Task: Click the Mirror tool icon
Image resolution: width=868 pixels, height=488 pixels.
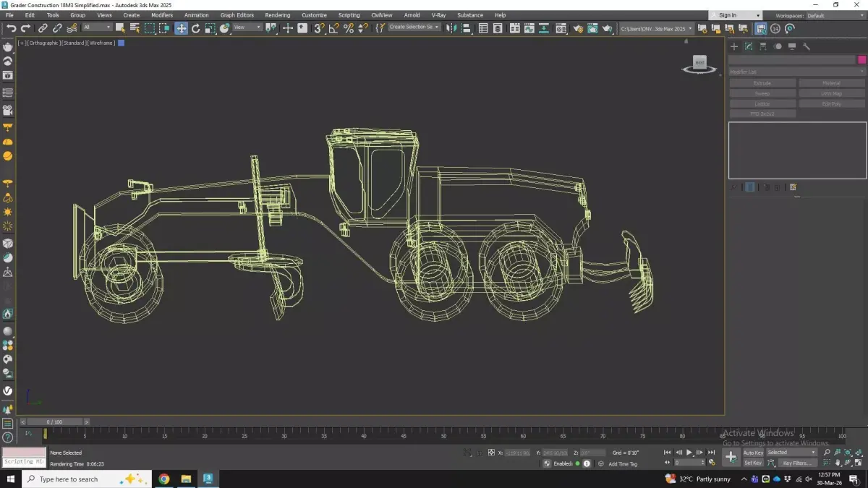Action: pyautogui.click(x=451, y=28)
